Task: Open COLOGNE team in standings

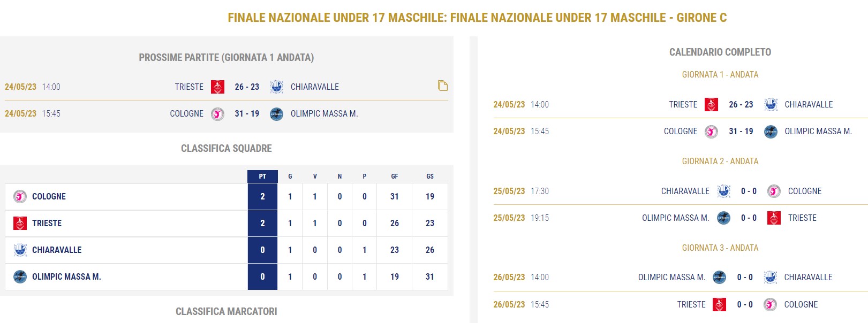Action: point(49,196)
